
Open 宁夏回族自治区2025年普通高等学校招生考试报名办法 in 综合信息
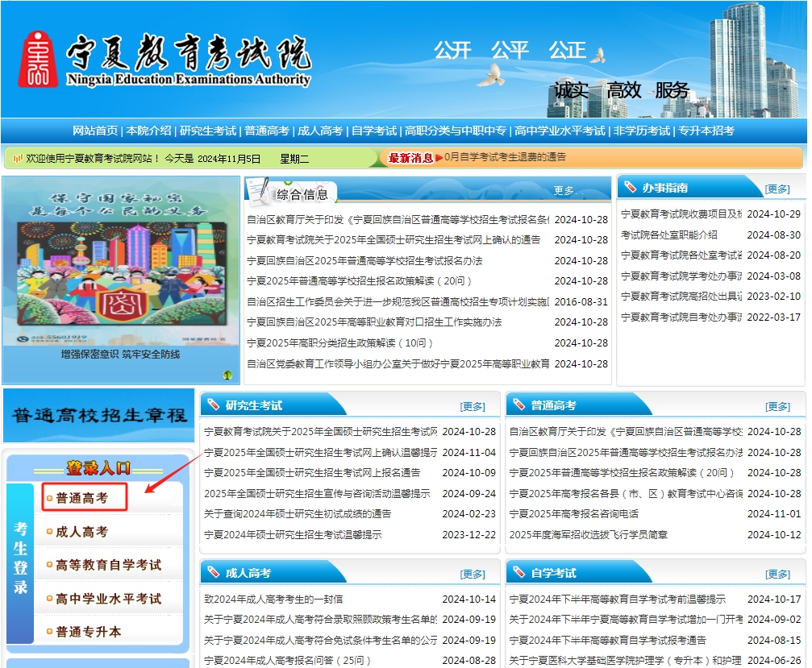364,261
